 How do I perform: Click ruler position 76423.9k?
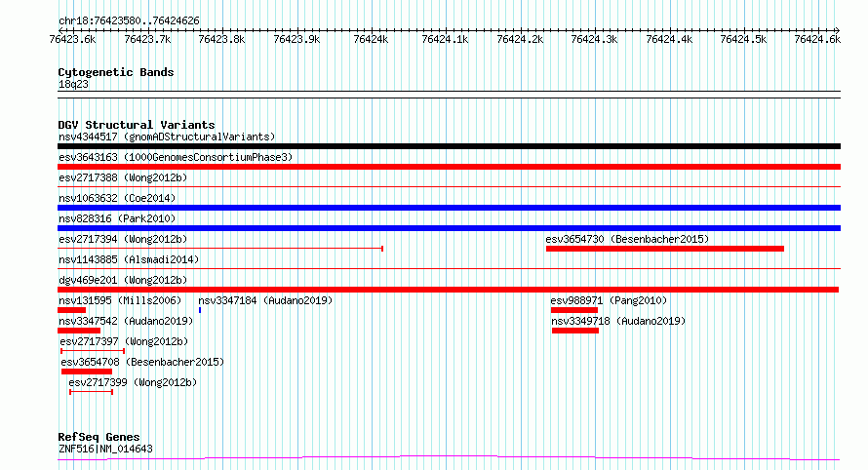pyautogui.click(x=296, y=39)
